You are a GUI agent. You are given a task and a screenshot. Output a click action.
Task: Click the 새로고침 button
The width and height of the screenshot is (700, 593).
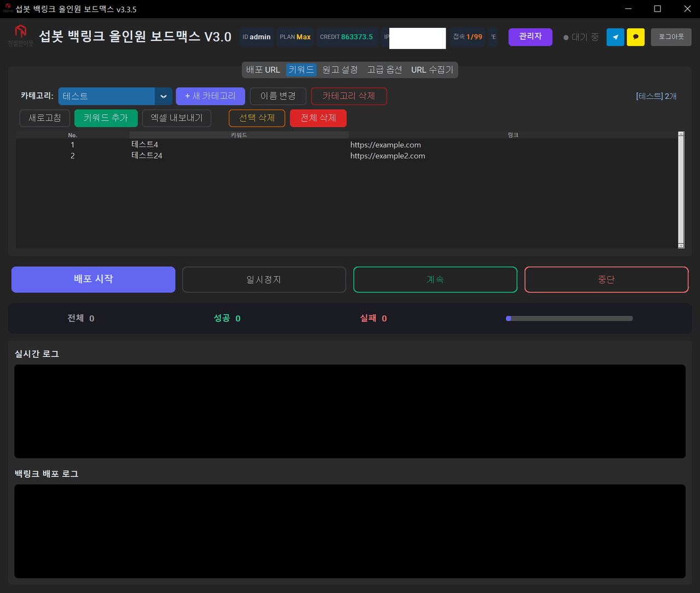pyautogui.click(x=45, y=118)
